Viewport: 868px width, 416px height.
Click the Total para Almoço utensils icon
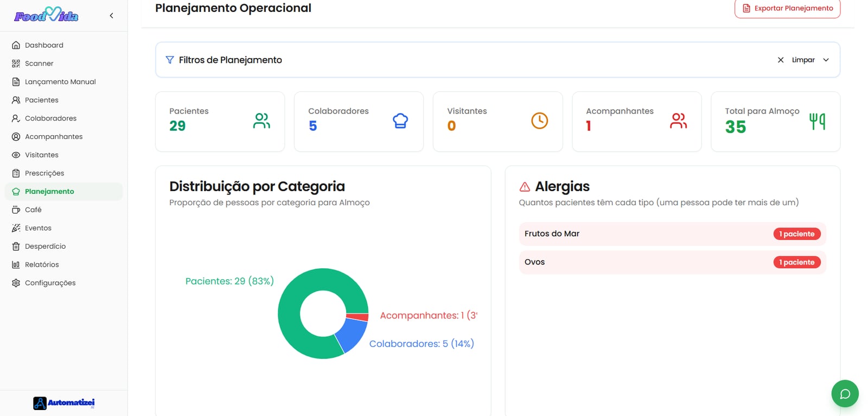tap(817, 121)
